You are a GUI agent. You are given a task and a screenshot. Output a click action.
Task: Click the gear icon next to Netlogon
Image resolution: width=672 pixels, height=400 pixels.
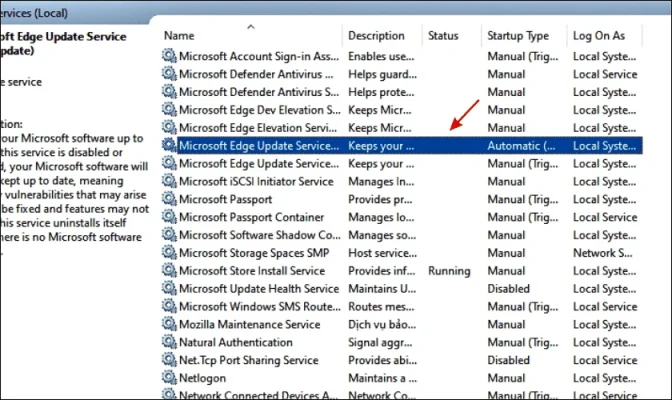[169, 379]
